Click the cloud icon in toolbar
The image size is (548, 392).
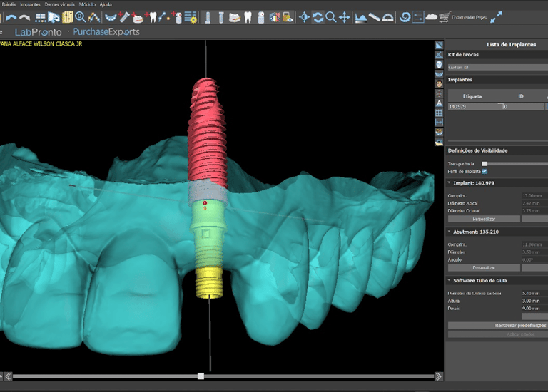coord(430,16)
